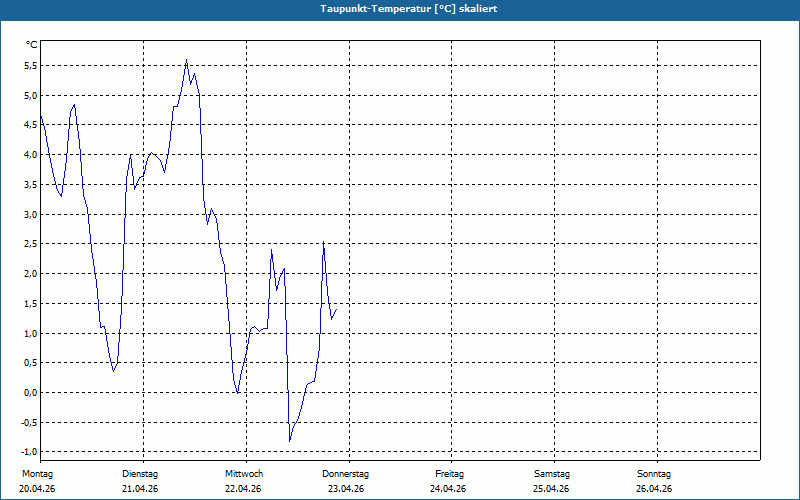Screen dimensions: 800x500
Task: Click the Sonntag day label
Action: [x=654, y=474]
